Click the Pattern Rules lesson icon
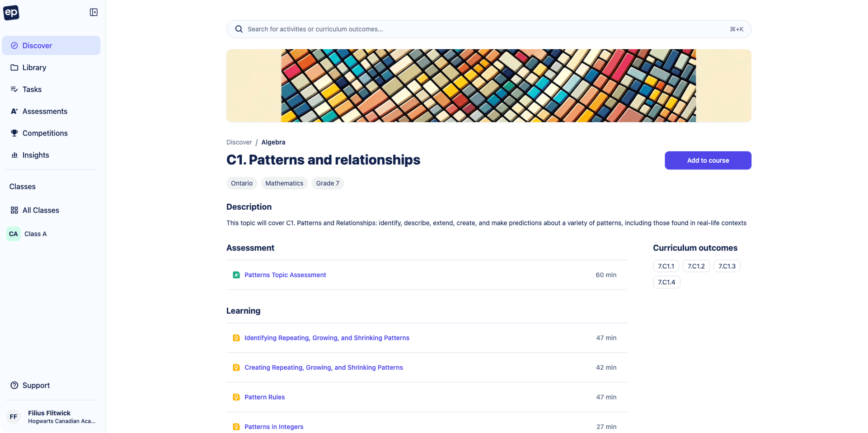 [236, 397]
